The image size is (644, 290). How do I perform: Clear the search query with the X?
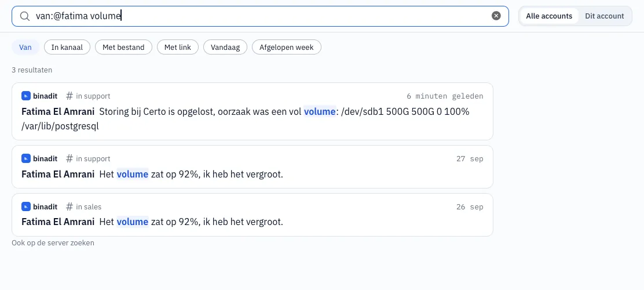click(x=496, y=16)
